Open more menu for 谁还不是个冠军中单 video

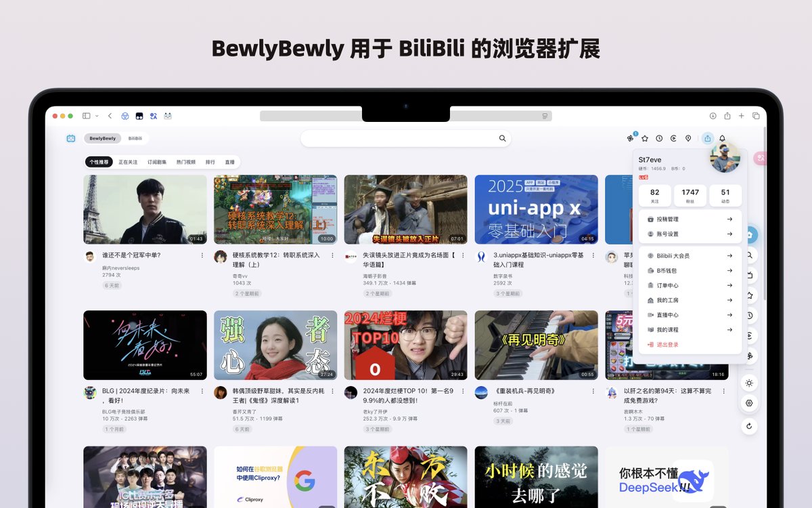[x=202, y=255]
